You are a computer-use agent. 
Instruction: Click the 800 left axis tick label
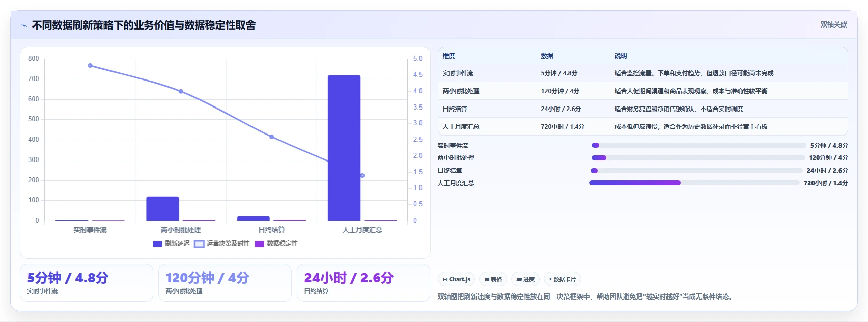pos(34,59)
